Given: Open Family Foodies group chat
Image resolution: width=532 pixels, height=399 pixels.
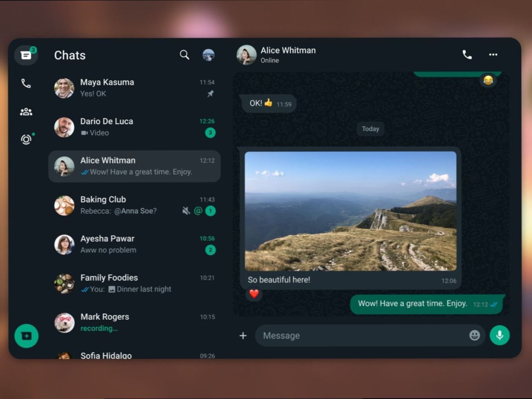Looking at the screenshot, I should click(134, 283).
